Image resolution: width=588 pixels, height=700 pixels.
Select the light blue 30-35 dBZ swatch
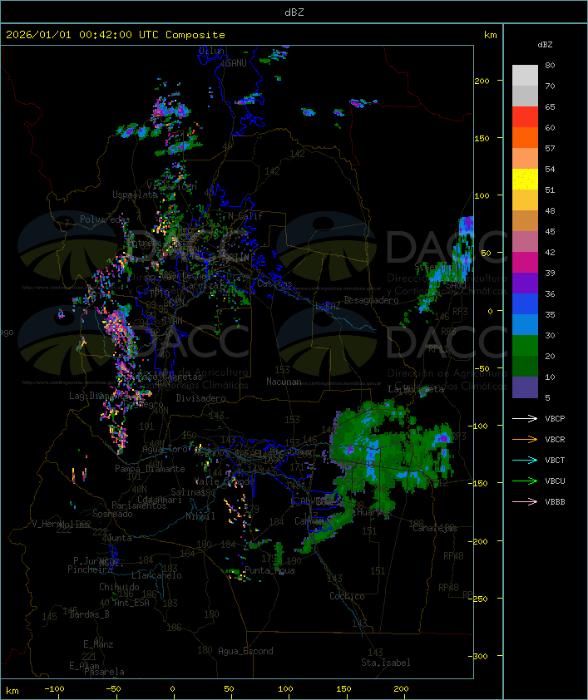(x=525, y=324)
